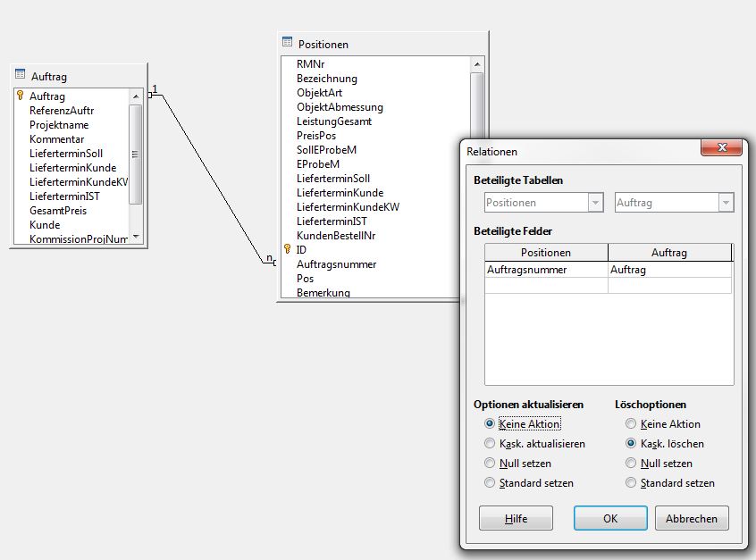Select 'Keine Aktion' under Optionen aktualisieren

click(x=490, y=424)
